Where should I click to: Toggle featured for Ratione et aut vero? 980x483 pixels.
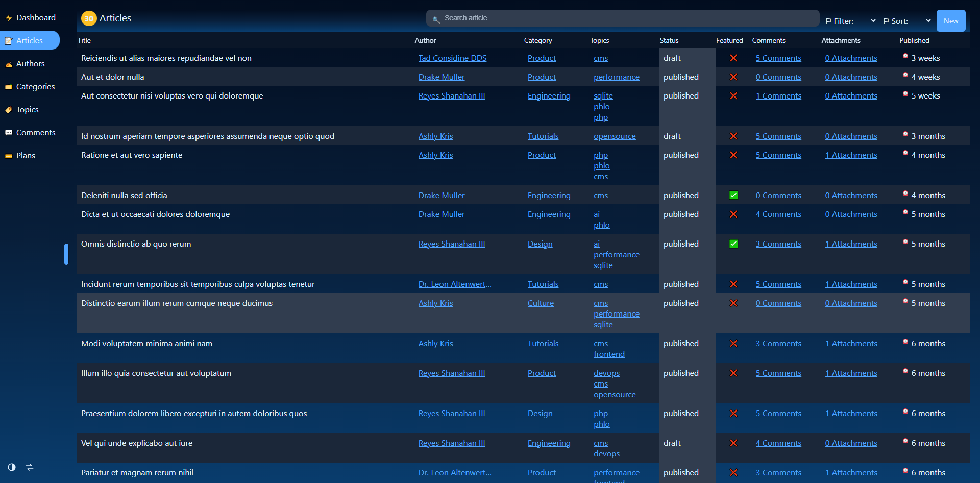[x=733, y=155]
